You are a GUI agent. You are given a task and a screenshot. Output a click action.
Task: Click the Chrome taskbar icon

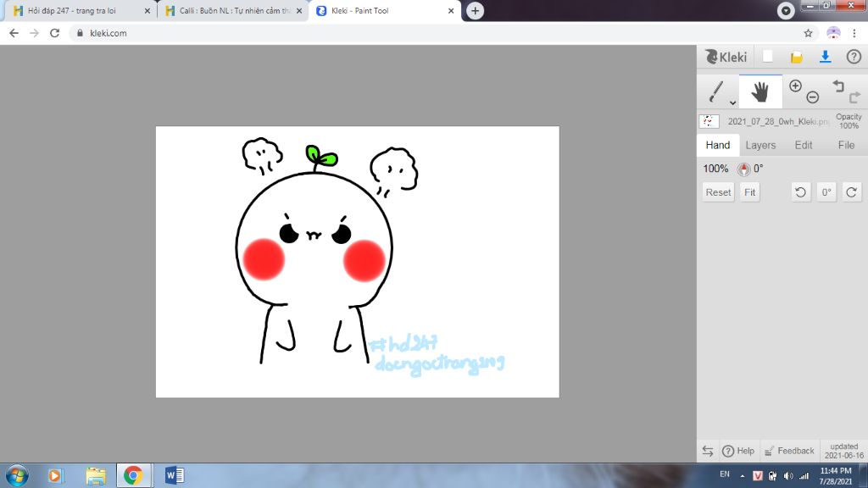[133, 475]
